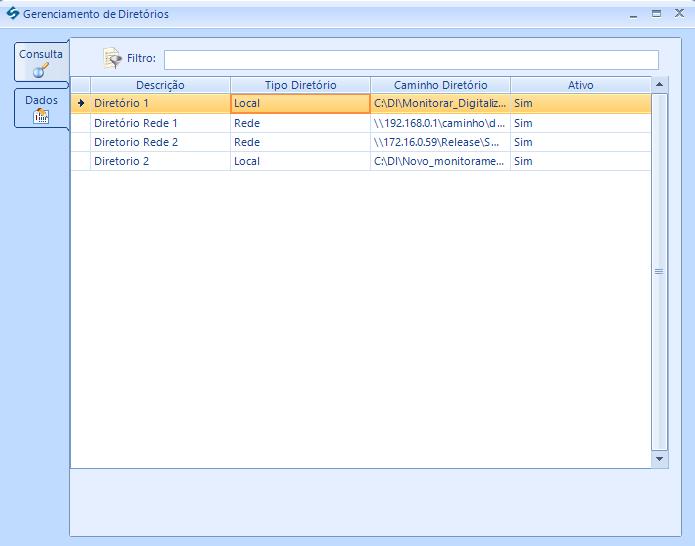Switch to the Dados tab

41,108
